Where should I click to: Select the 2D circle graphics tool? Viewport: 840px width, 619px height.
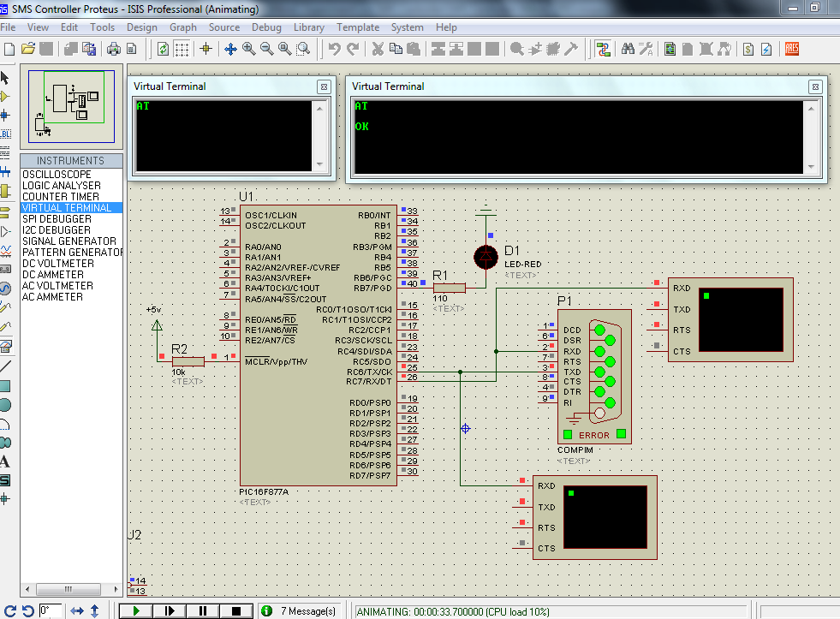5,405
